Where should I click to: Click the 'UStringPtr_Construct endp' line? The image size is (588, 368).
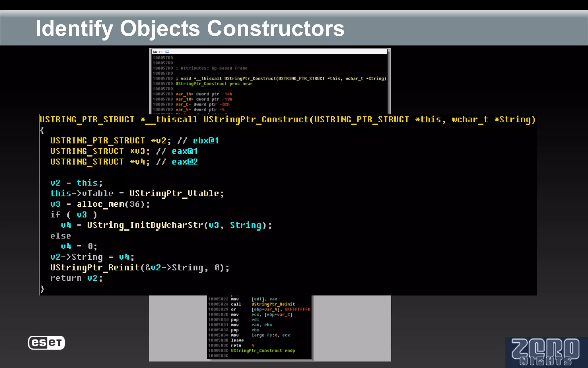(x=263, y=351)
